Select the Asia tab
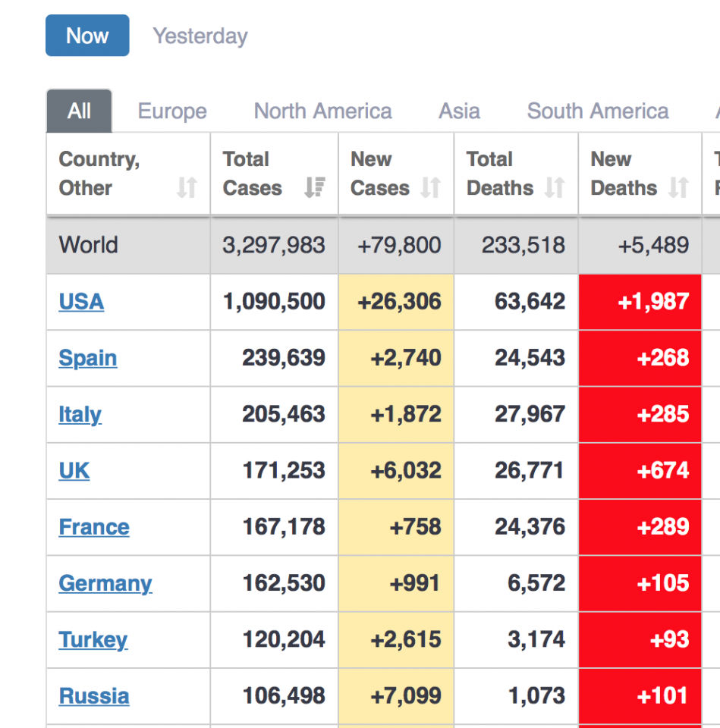The width and height of the screenshot is (720, 728). point(459,111)
